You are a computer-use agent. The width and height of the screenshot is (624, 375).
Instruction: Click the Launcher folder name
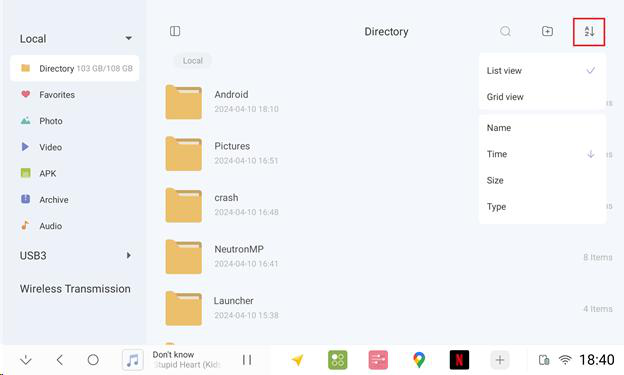234,301
